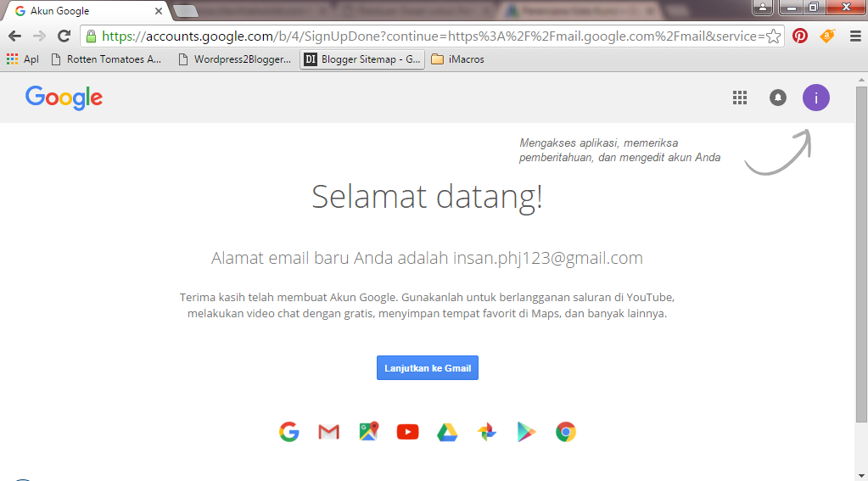
Task: Open Blogger Sitemap bookmark
Action: (362, 59)
